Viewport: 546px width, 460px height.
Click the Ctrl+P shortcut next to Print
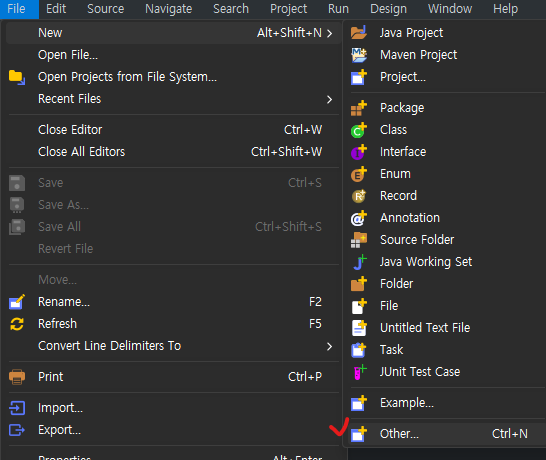tap(305, 377)
